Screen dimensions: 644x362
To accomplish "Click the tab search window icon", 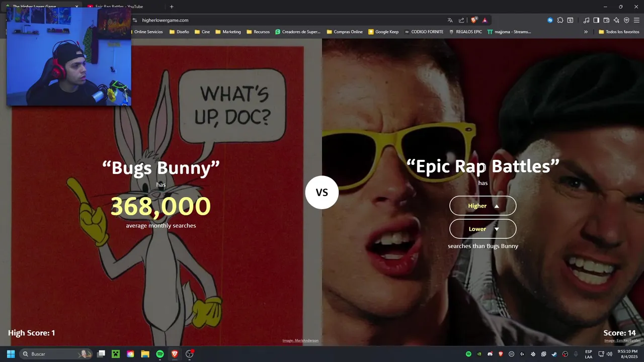I will pyautogui.click(x=570, y=20).
